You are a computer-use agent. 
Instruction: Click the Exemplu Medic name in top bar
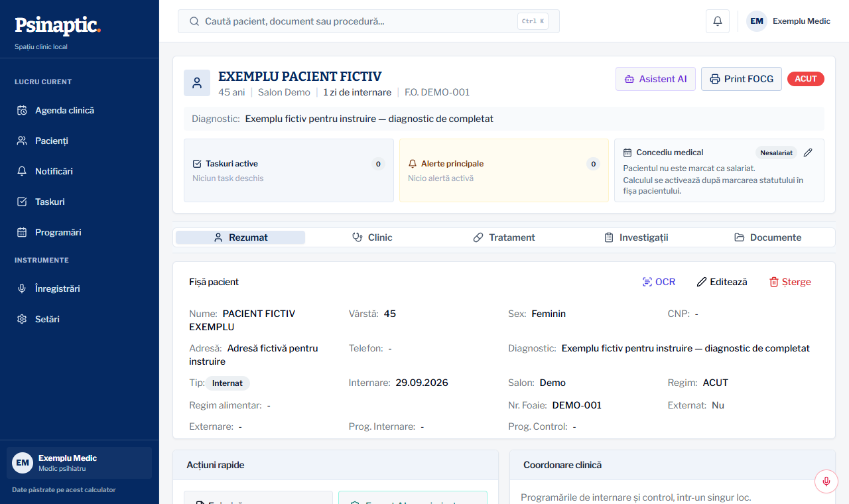[x=801, y=21]
